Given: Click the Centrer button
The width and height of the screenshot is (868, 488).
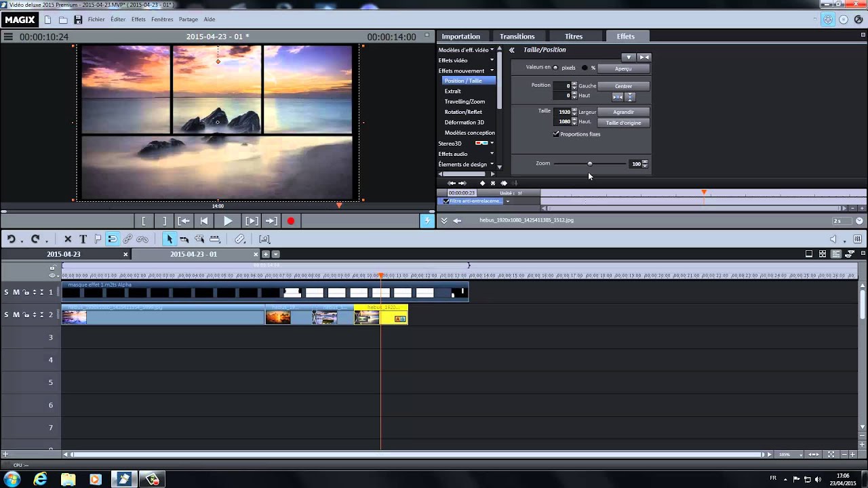Looking at the screenshot, I should [x=623, y=86].
